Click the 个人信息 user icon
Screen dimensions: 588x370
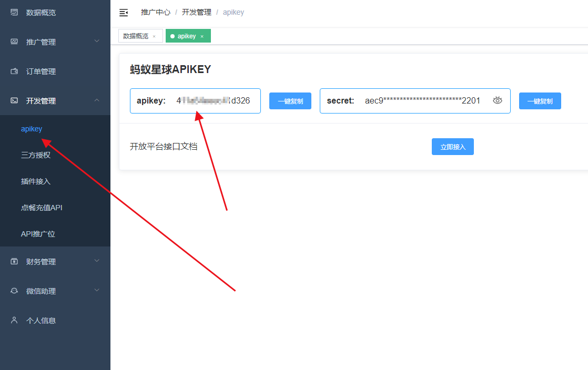coord(14,320)
